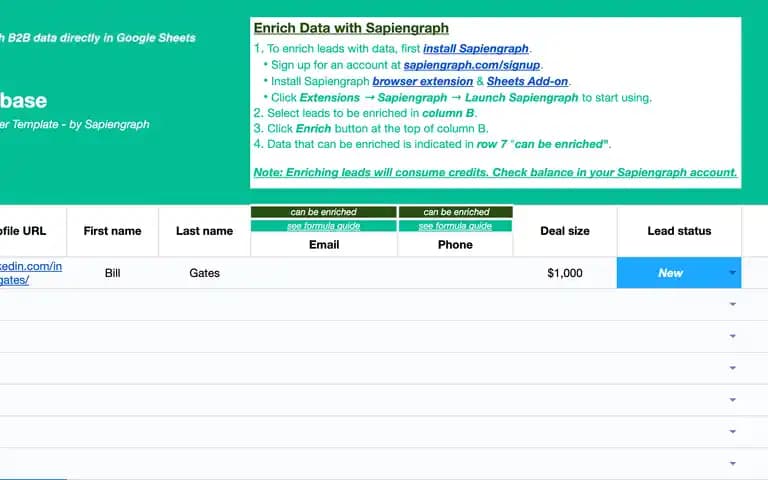The image size is (768, 480).
Task: Open the Lead status dropdown in the third empty row
Action: (733, 368)
